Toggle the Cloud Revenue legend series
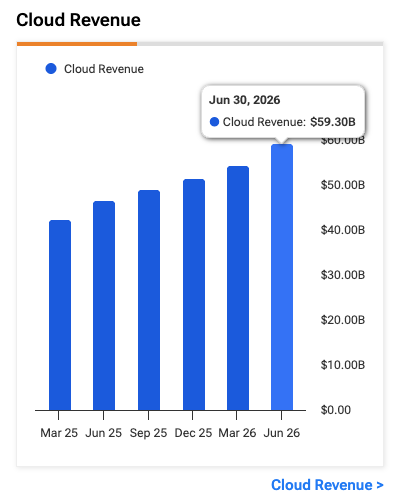Screen dimensions: 400x500 click(94, 69)
